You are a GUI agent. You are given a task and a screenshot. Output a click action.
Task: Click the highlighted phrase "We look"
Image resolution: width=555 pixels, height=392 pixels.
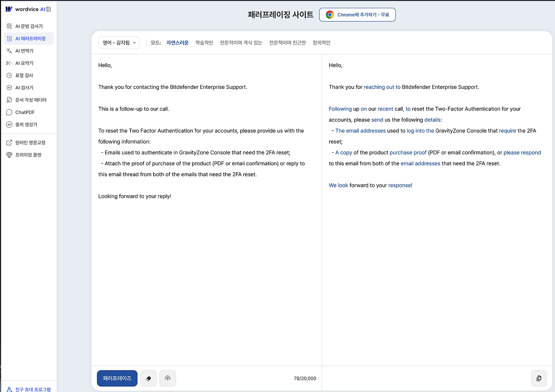(x=339, y=185)
